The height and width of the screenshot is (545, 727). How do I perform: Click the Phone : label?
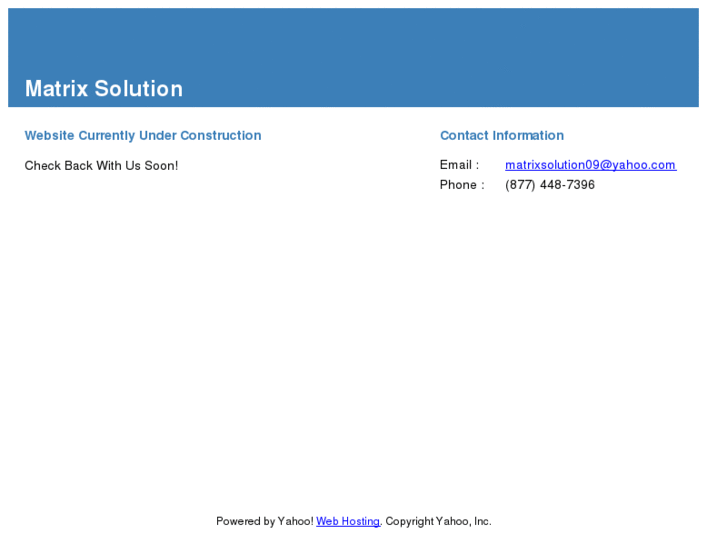[x=462, y=185]
